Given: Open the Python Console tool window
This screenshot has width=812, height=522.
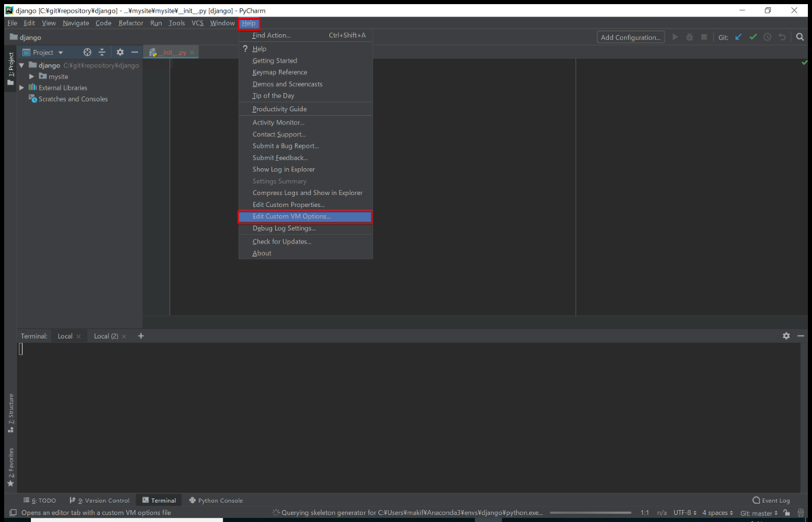Looking at the screenshot, I should pyautogui.click(x=216, y=501).
